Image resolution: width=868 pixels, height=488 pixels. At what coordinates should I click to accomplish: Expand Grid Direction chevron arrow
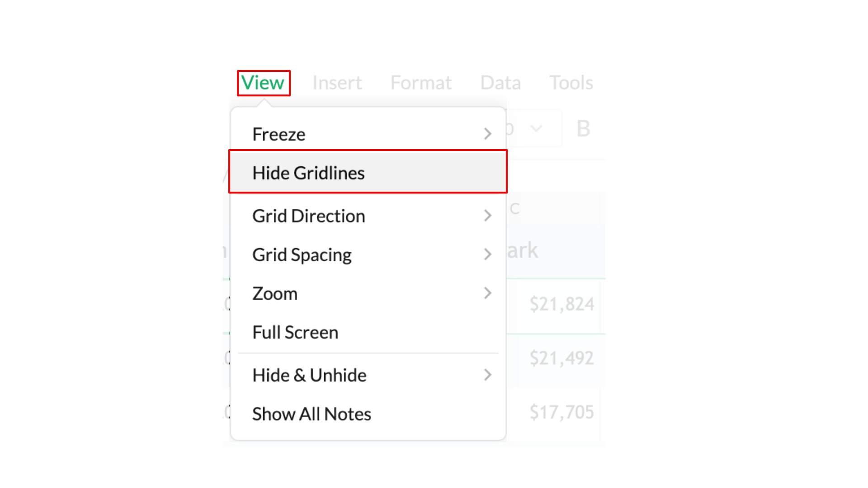coord(487,216)
